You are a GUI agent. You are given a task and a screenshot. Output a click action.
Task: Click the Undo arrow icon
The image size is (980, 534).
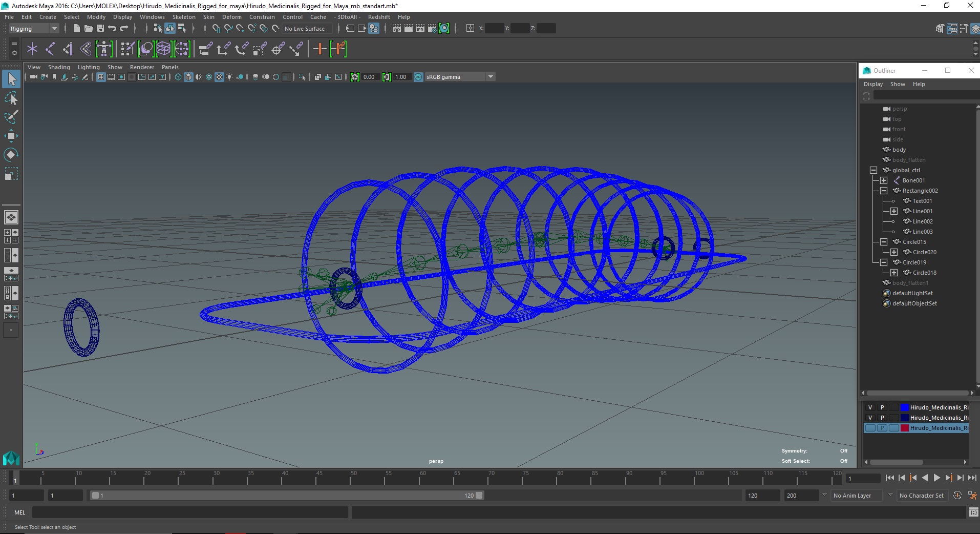point(112,29)
